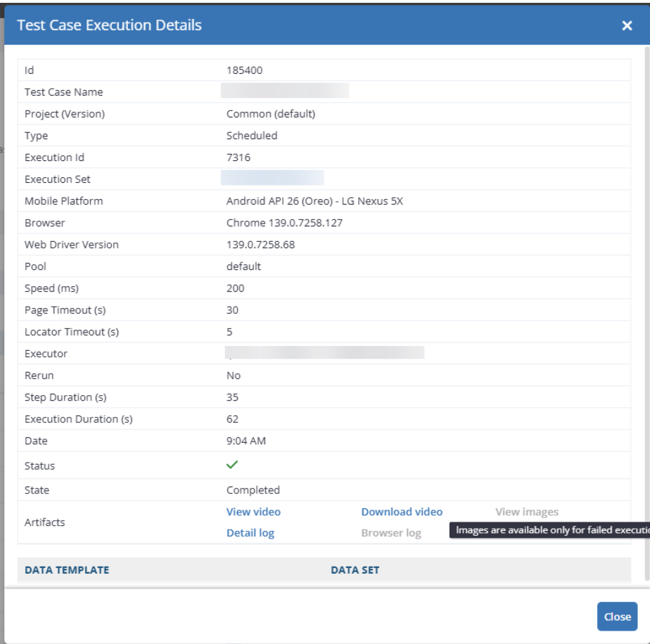650x644 pixels.
Task: Click the Id value 185400
Action: (245, 70)
